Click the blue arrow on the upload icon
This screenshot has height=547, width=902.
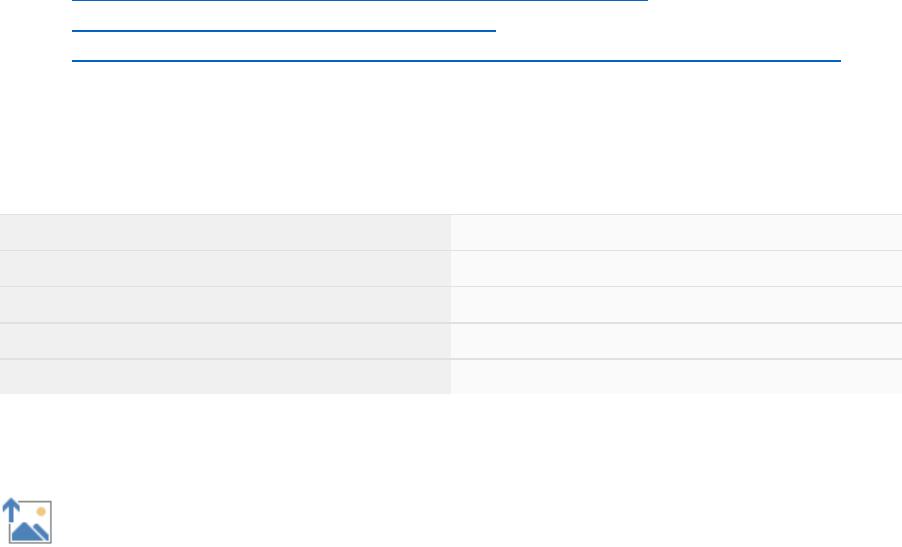click(12, 508)
